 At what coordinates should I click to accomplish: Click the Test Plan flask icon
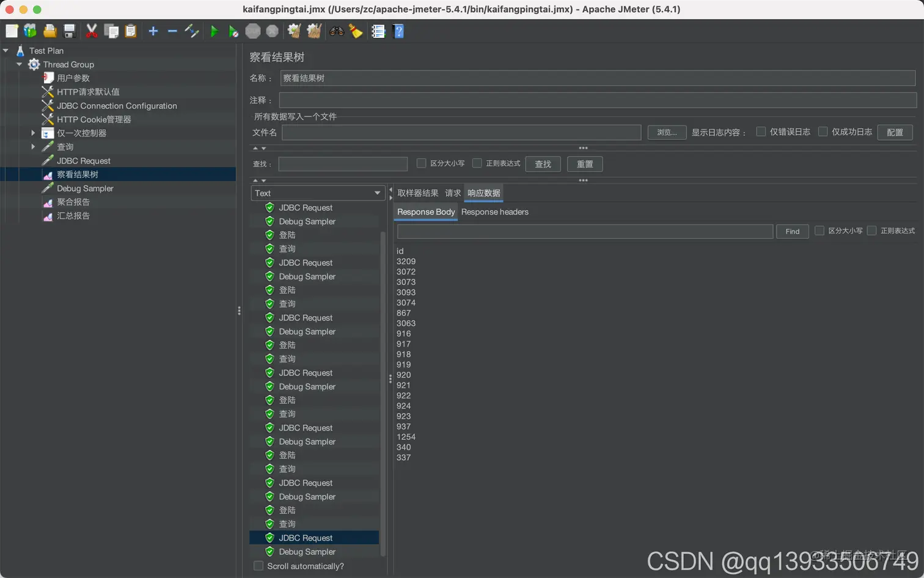click(20, 51)
